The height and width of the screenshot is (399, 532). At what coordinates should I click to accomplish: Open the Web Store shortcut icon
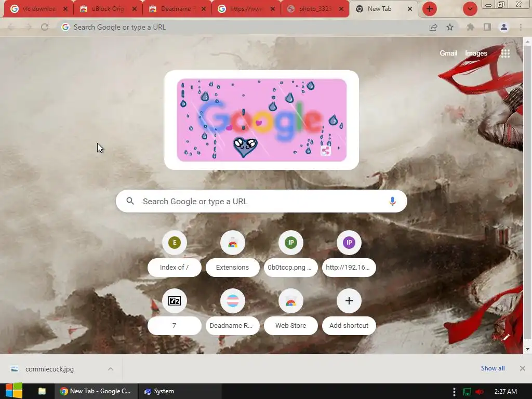(x=291, y=301)
